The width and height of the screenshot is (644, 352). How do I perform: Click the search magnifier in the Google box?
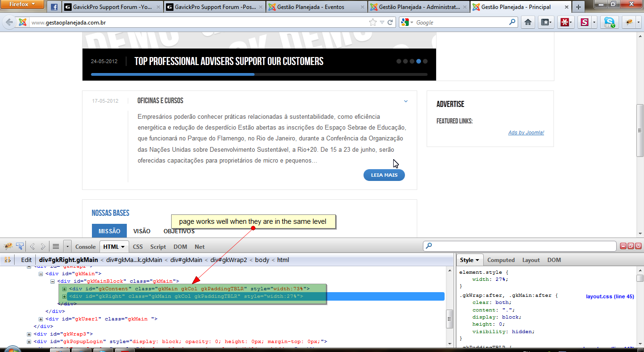tap(512, 22)
